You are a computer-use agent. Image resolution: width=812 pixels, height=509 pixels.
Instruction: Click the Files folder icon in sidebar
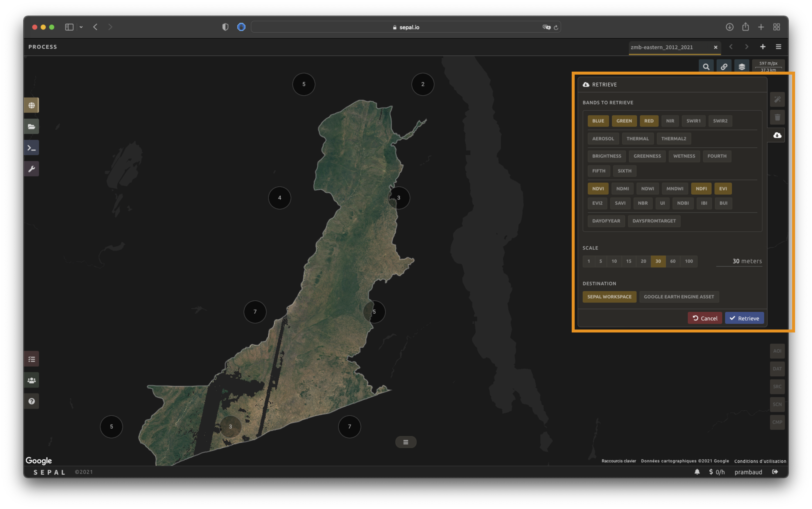(31, 127)
